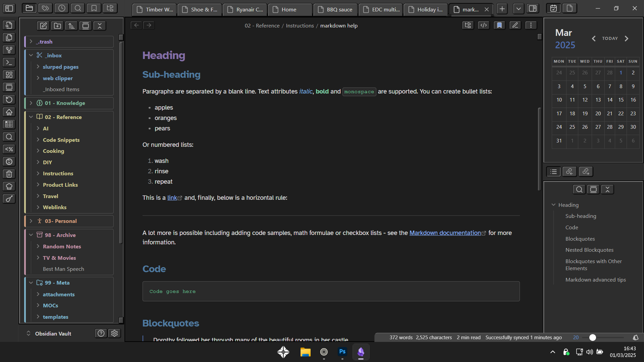Image resolution: width=644 pixels, height=362 pixels.
Task: Toggle bookmark for this note
Action: 499,25
